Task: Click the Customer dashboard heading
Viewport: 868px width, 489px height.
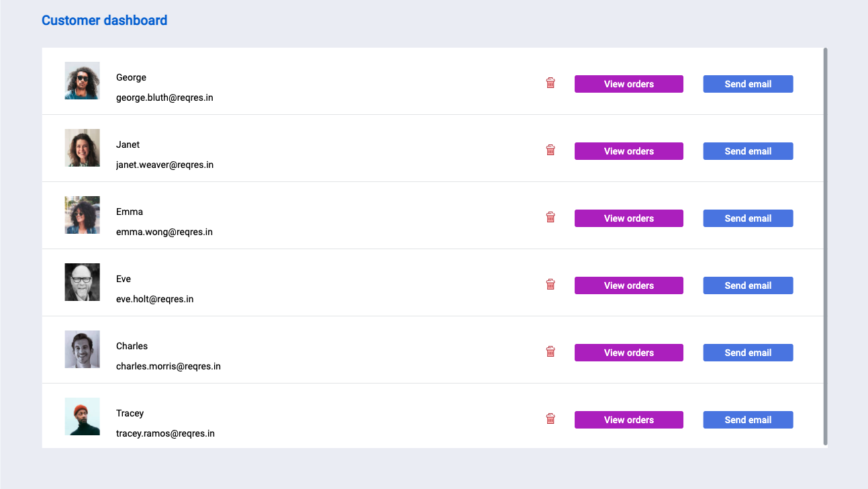Action: 104,20
